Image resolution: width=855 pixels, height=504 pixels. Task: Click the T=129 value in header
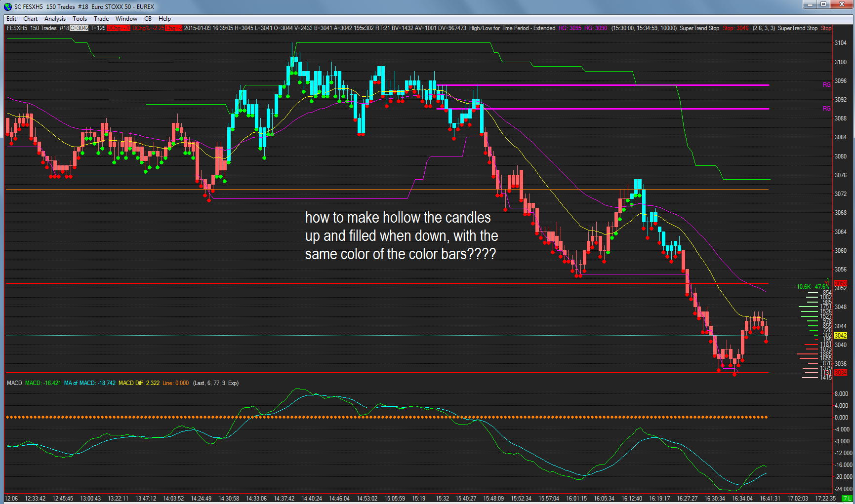click(x=98, y=28)
